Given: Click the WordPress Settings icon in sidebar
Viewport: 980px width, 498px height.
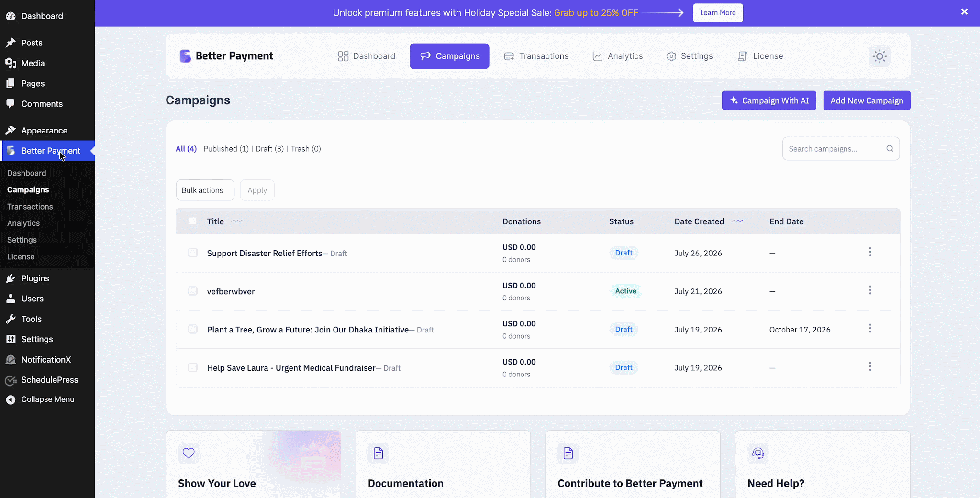Looking at the screenshot, I should pyautogui.click(x=11, y=339).
